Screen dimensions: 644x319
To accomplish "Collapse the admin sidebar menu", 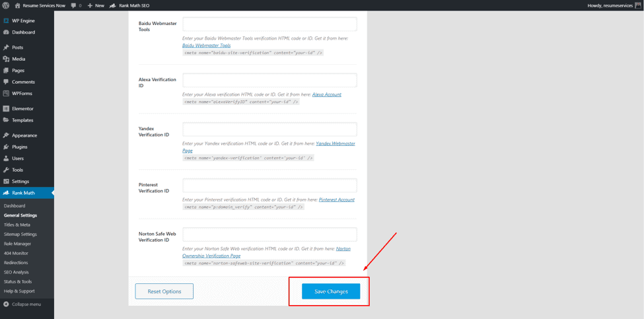I will click(x=26, y=304).
